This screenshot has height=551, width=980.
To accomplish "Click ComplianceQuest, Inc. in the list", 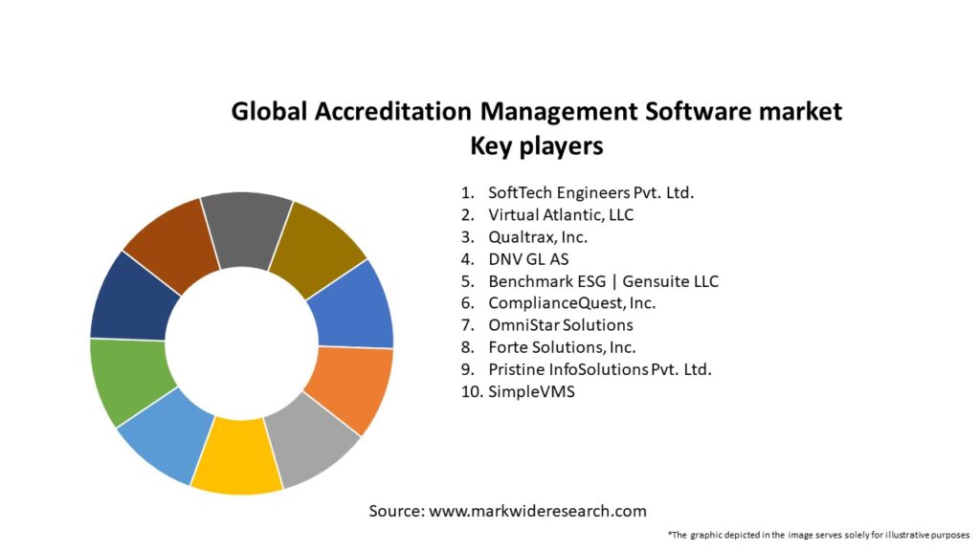I will click(571, 303).
